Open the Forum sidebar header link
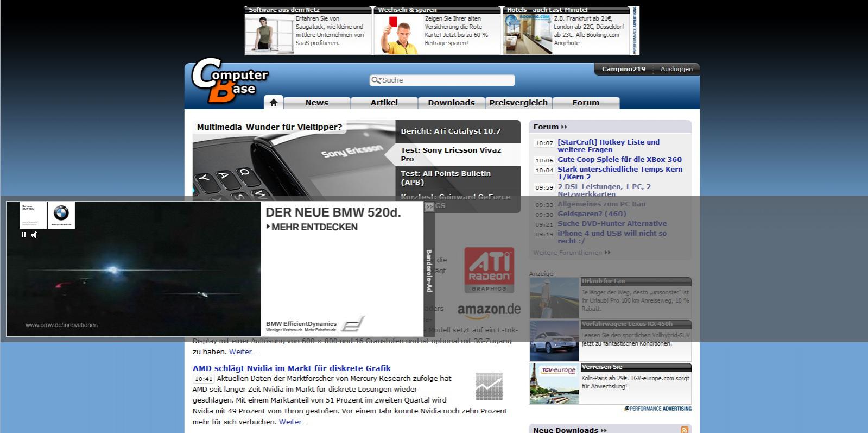This screenshot has width=868, height=433. tap(550, 127)
